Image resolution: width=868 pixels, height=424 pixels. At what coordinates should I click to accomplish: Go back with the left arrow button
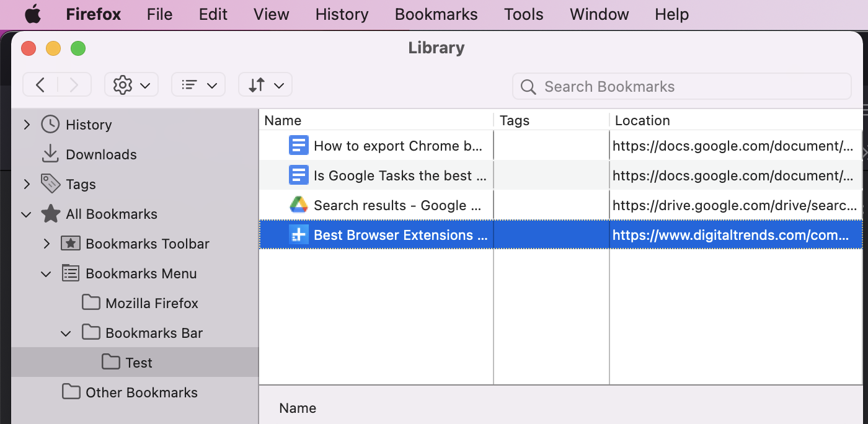(40, 85)
